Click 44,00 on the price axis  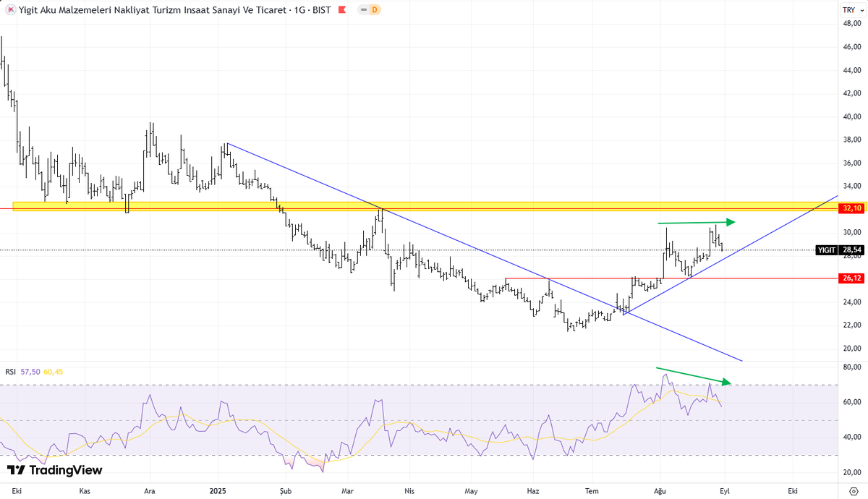click(852, 70)
